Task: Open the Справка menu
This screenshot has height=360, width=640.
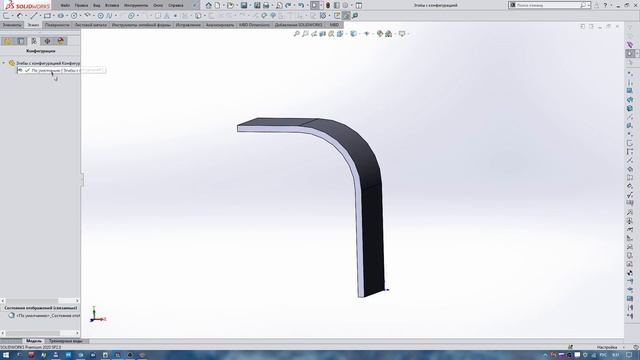Action: 176,5
